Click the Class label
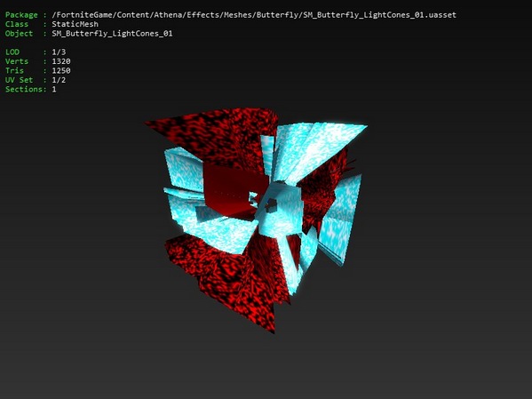 click(x=17, y=24)
